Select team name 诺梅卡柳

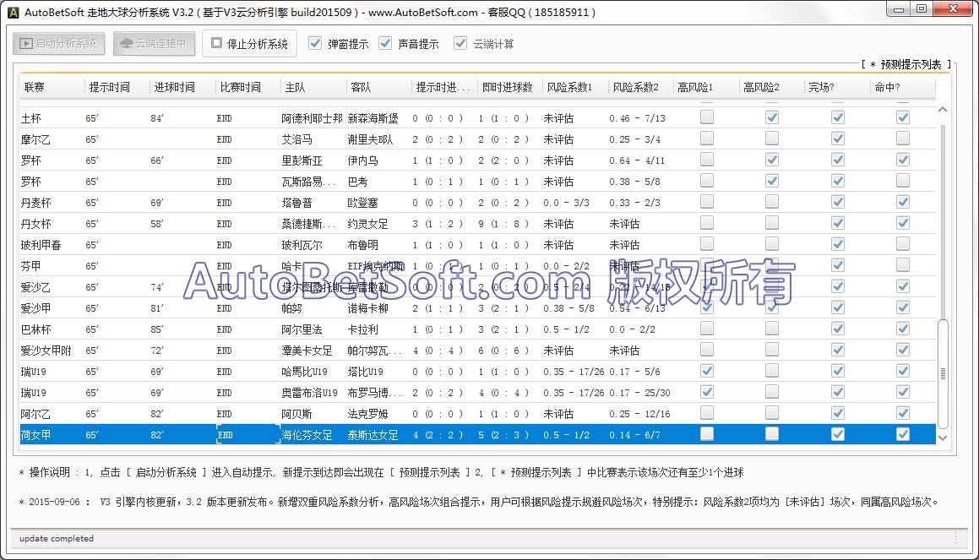(x=367, y=308)
